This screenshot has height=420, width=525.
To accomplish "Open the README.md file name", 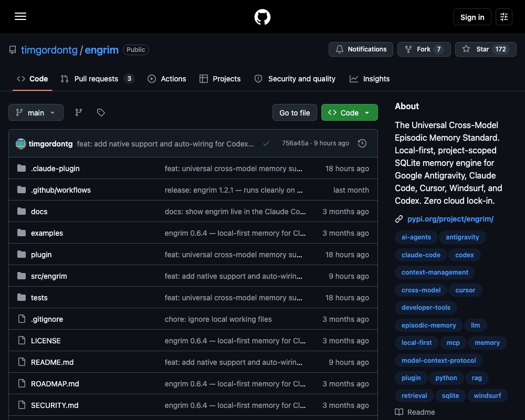I will pyautogui.click(x=52, y=362).
